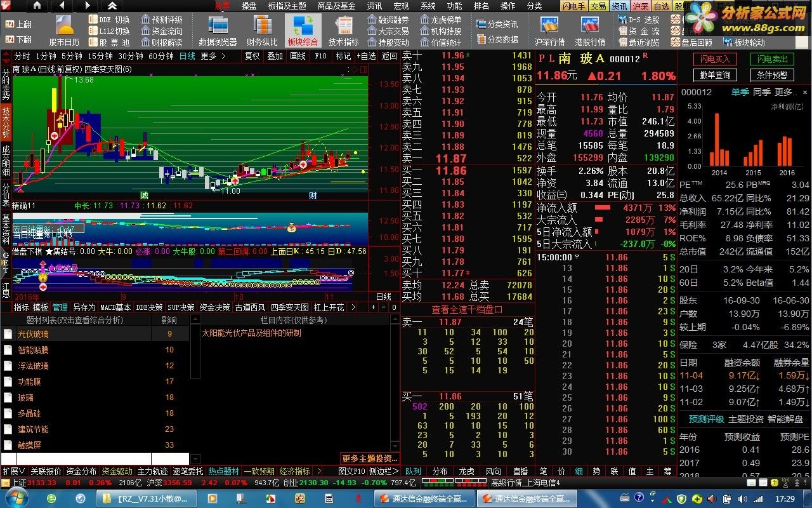Click the 下翻 page-down tool
This screenshot has height=508, width=812.
(19, 39)
